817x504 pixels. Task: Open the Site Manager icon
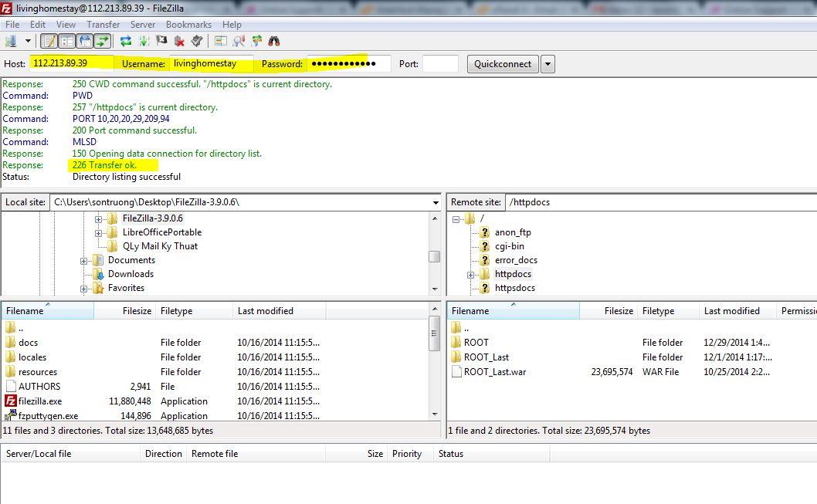coord(10,41)
